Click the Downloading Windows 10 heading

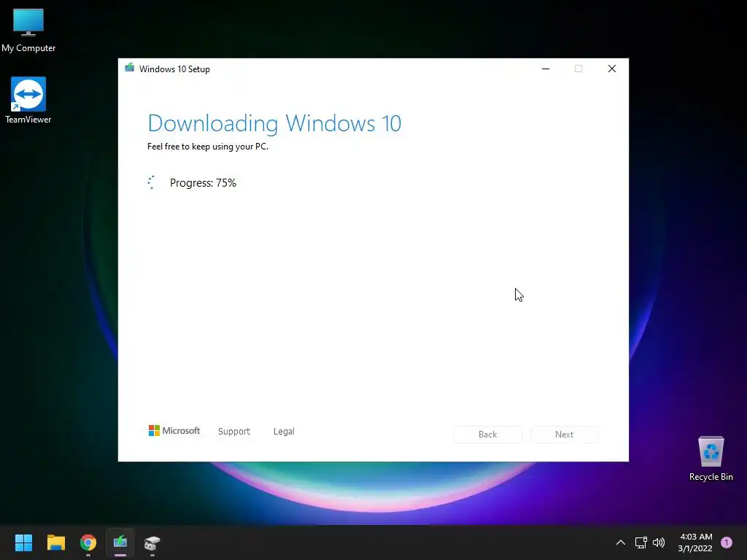[274, 123]
